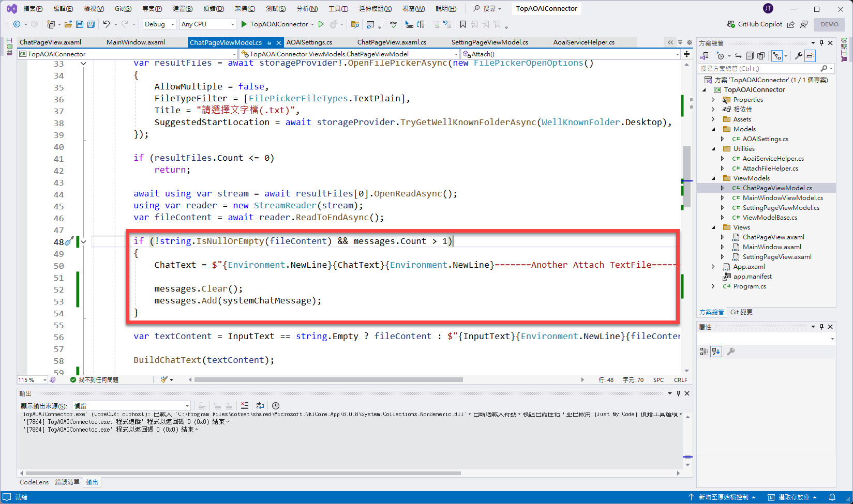Click the code editor vertical scrollbar thumb
The height and width of the screenshot is (504, 853).
pos(686,176)
